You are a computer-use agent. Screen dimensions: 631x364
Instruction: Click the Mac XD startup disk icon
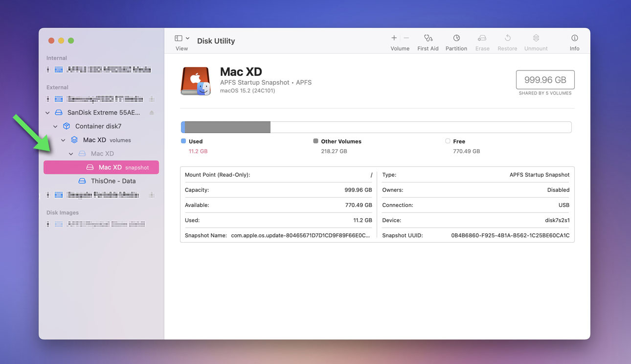[x=196, y=81]
